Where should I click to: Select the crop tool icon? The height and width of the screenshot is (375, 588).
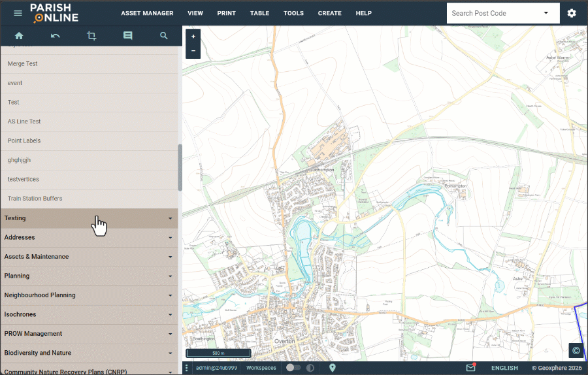[91, 36]
